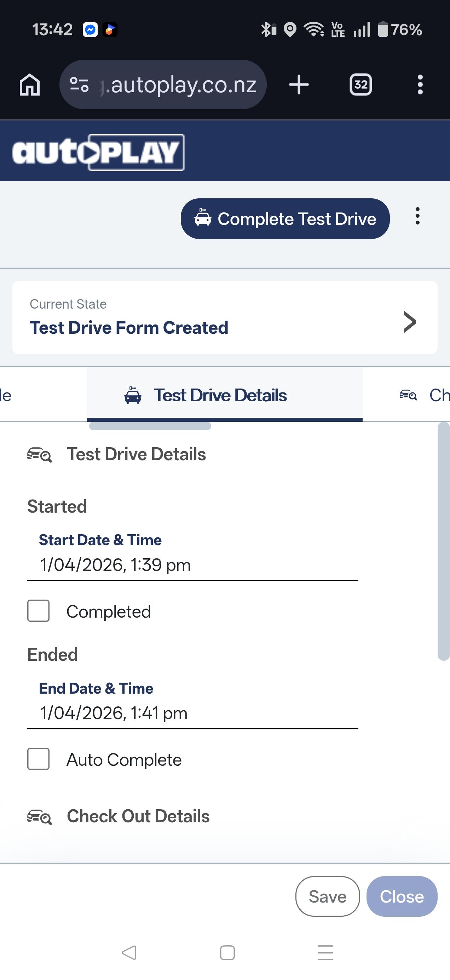Screen dimensions: 450x980
Task: Open the tab switcher showing 32 tabs
Action: point(360,84)
